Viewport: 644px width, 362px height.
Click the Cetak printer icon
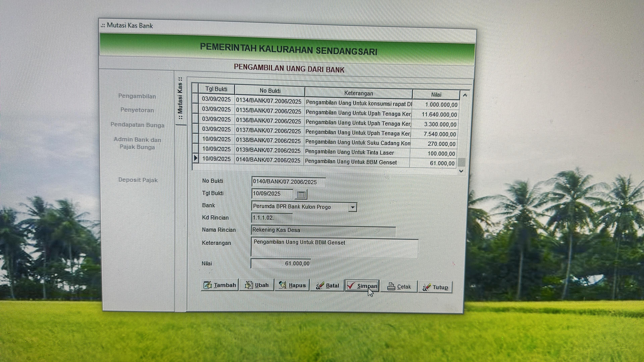391,287
